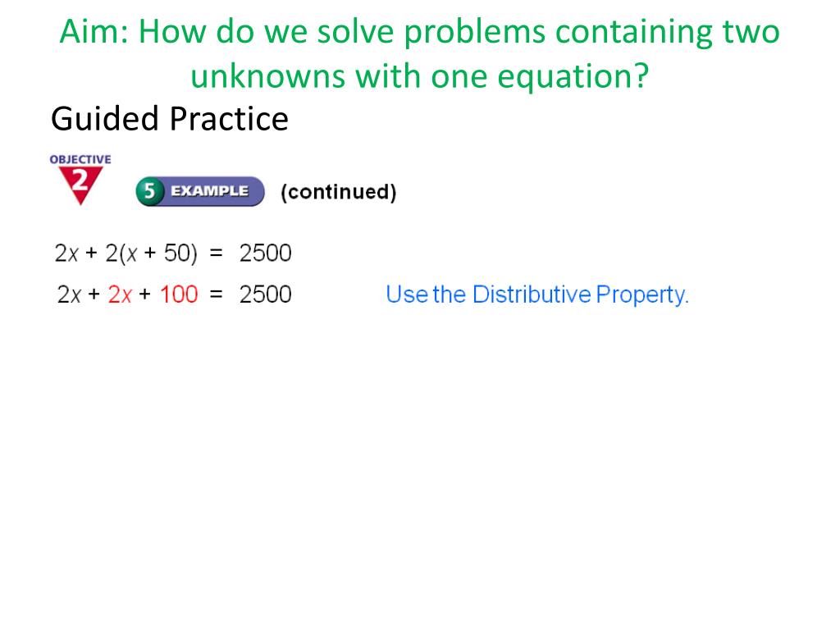
Task: Click the Guided Practice heading
Action: click(170, 118)
